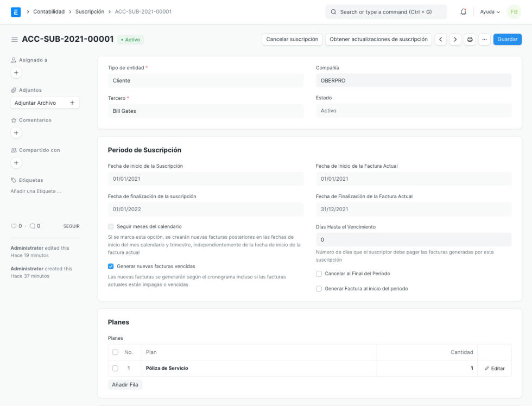The image size is (532, 406).
Task: Print the subscription with printer icon
Action: coord(470,40)
